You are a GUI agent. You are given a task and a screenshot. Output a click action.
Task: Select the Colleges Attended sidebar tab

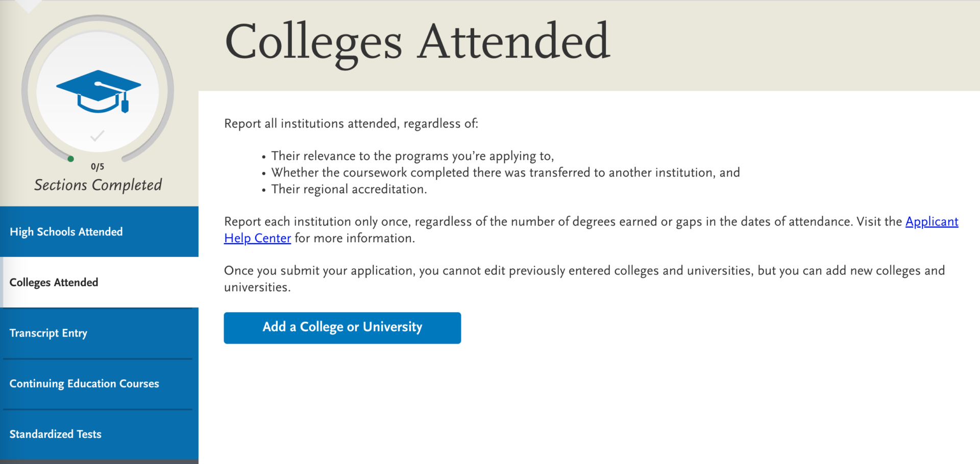point(54,282)
